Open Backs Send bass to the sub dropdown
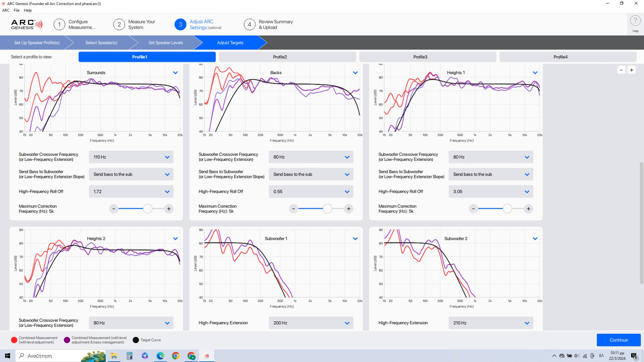Screen dimensions: 644x362 point(311,174)
